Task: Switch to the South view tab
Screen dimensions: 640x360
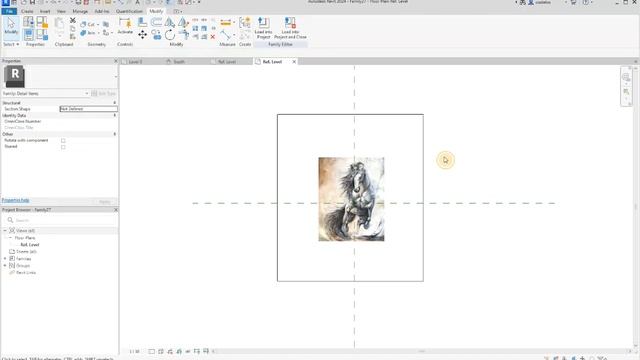Action: click(179, 62)
